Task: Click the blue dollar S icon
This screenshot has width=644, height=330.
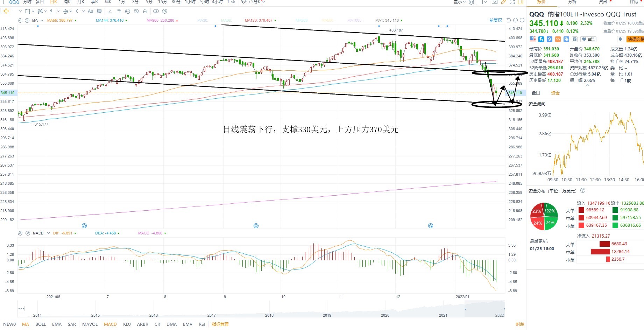Action: coord(550,39)
